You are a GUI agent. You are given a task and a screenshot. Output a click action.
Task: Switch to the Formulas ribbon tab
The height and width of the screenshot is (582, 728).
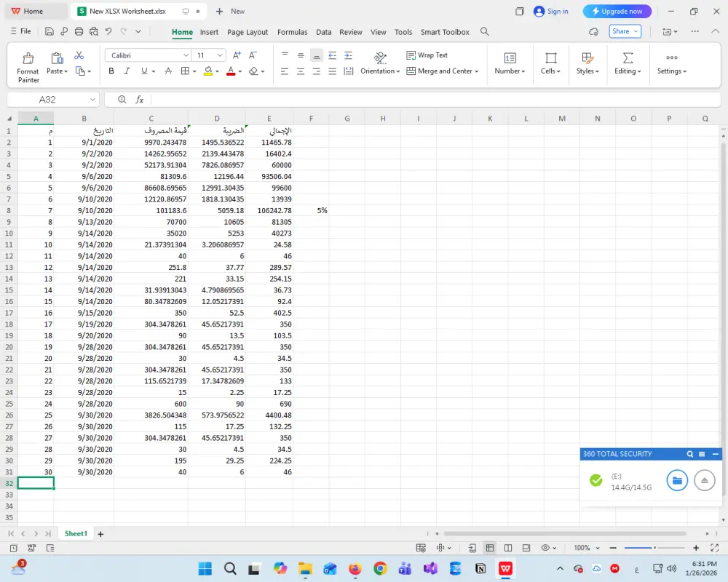[293, 32]
